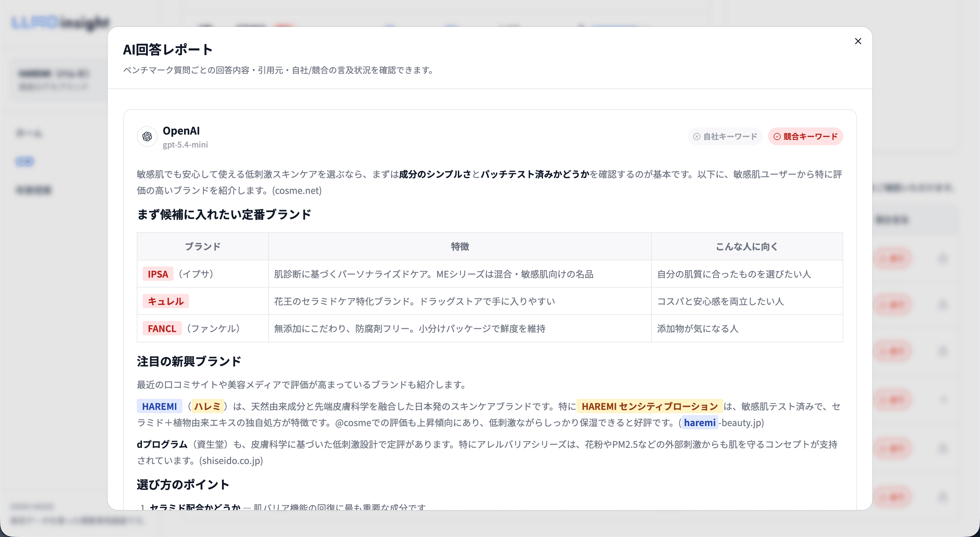The image size is (980, 537).
Task: Click the 注目の新興ブランド heading
Action: click(189, 361)
